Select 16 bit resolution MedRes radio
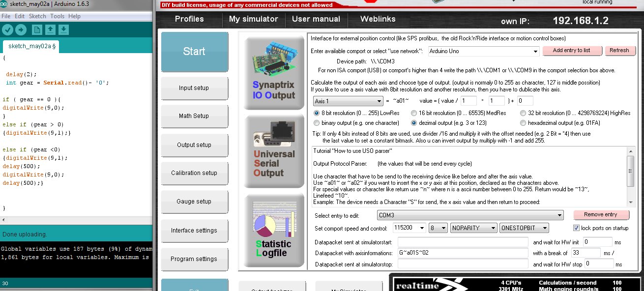 (x=414, y=113)
